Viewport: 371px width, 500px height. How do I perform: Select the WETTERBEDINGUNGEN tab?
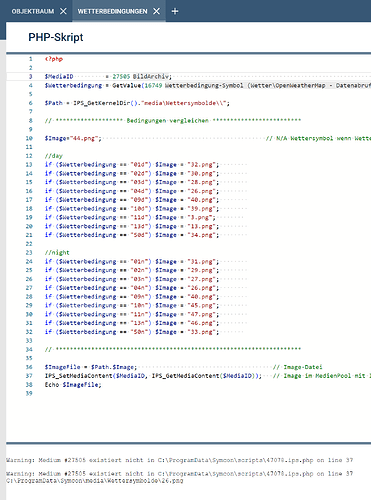click(112, 11)
